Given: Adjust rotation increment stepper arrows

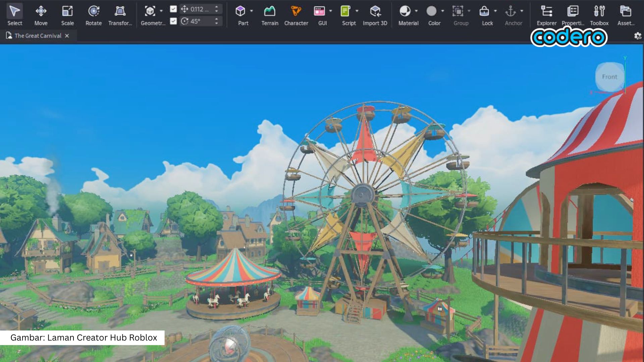Looking at the screenshot, I should 217,21.
